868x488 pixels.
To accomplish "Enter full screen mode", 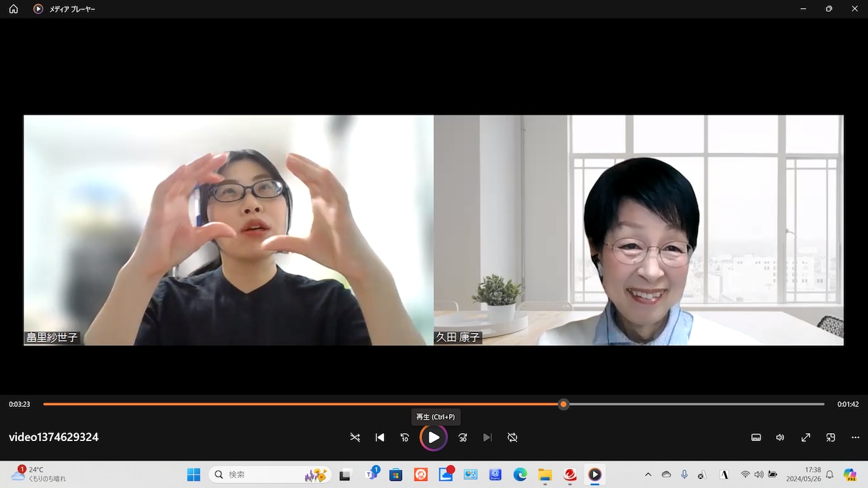I will point(805,437).
